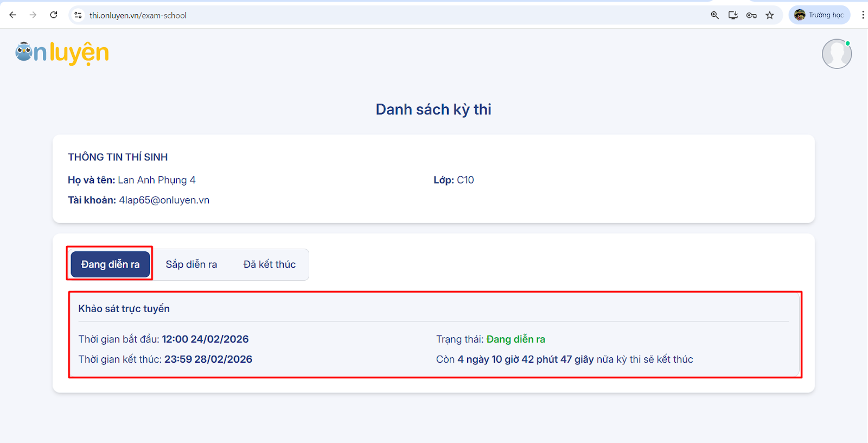Click the Danh sách kỳ thi heading
Image resolution: width=868 pixels, height=443 pixels.
pyautogui.click(x=433, y=110)
